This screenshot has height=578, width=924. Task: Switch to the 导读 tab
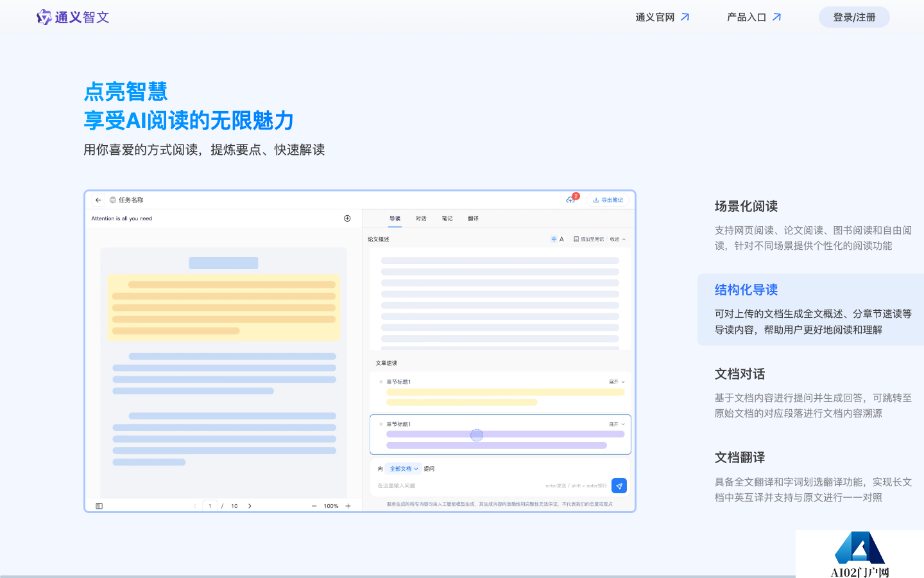tap(395, 218)
